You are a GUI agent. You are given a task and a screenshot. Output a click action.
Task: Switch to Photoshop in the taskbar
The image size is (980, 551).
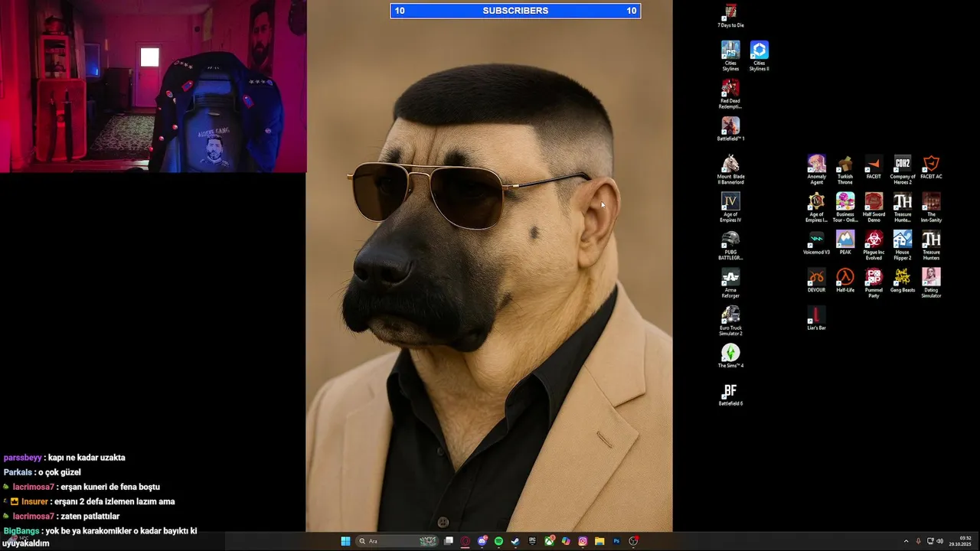coord(616,541)
